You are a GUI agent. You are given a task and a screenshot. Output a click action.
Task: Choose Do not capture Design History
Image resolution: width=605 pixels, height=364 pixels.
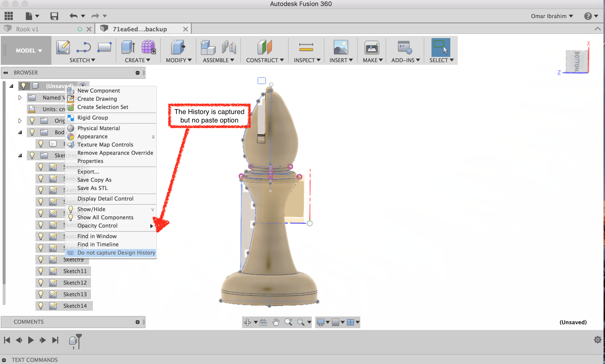pos(116,253)
